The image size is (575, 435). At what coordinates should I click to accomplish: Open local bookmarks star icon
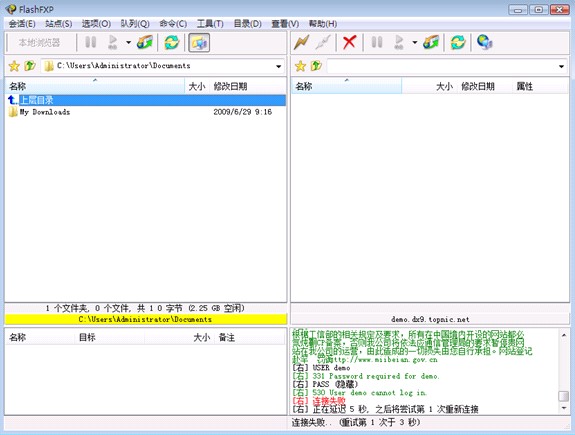click(14, 66)
